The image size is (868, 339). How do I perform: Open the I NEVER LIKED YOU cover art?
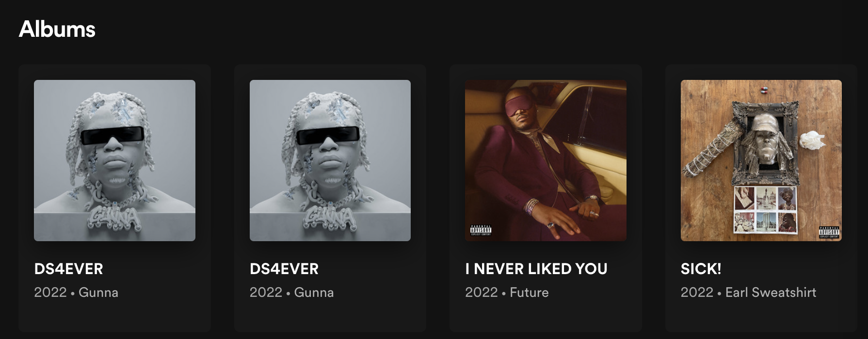[546, 160]
